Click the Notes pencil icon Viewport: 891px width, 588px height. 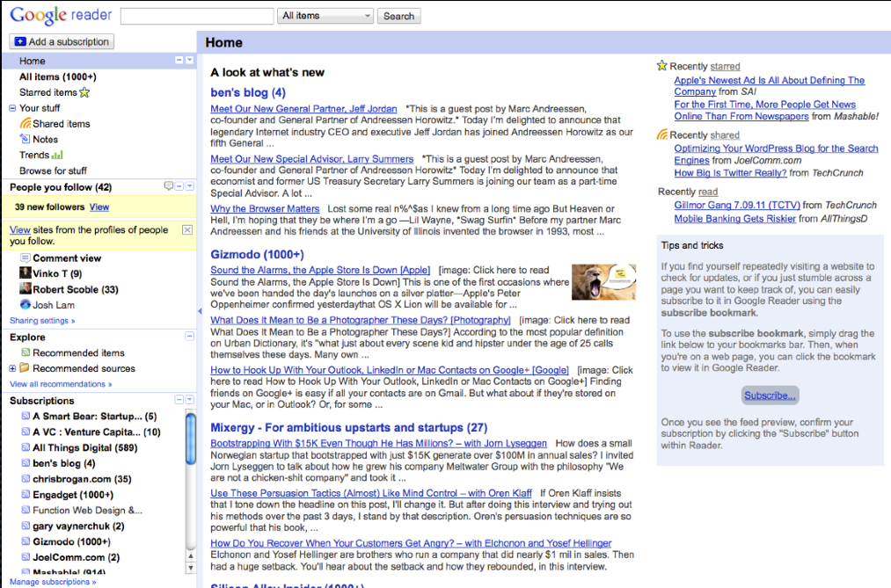point(25,139)
